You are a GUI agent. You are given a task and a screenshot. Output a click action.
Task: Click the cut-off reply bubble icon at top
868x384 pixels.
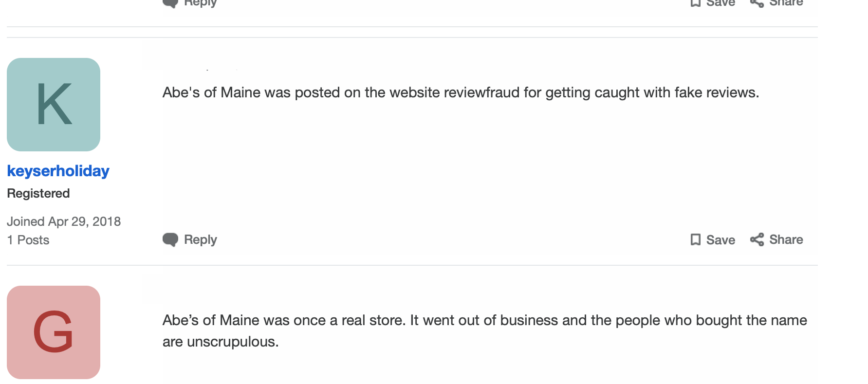click(170, 3)
